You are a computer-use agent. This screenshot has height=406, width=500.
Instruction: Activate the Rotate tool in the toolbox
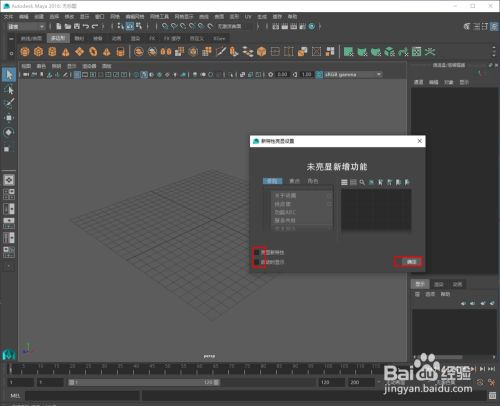click(x=9, y=132)
